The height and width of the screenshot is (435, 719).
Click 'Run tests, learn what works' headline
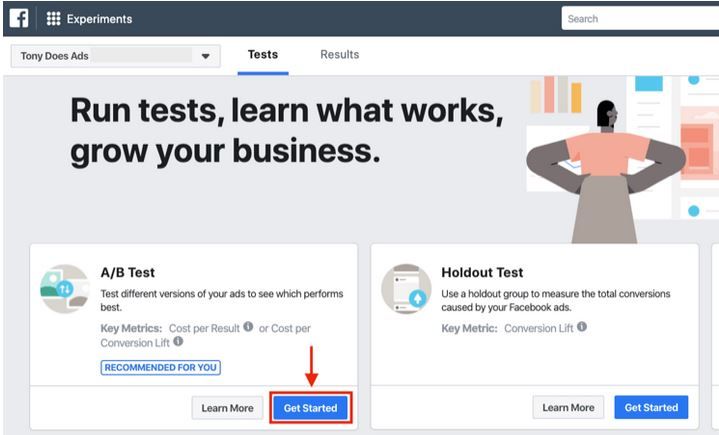(x=287, y=131)
